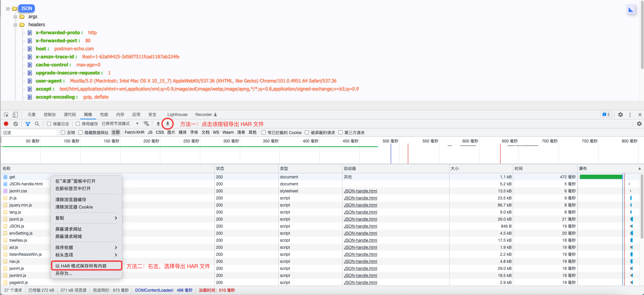The width and height of the screenshot is (644, 295).
Task: Click the 大小 column header
Action: pyautogui.click(x=481, y=169)
